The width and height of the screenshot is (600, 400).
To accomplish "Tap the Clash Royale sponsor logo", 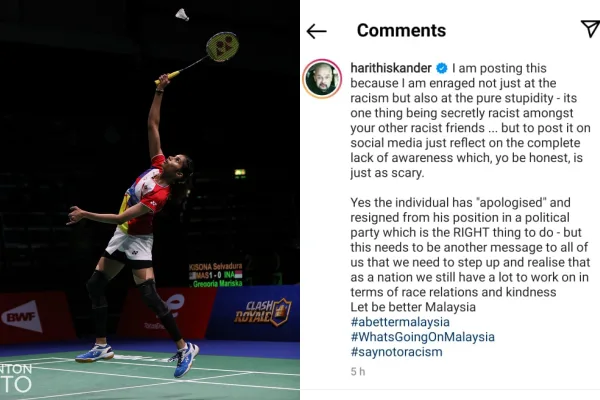I will pyautogui.click(x=262, y=312).
